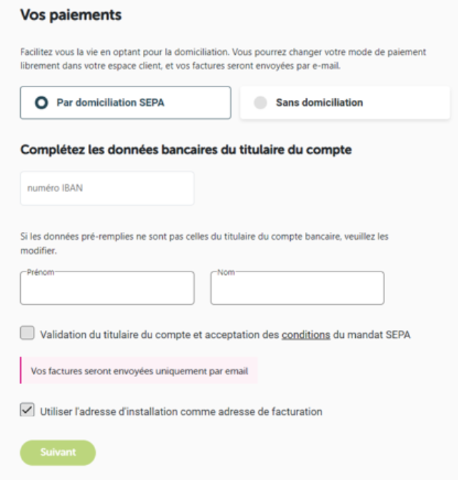Uncheck the billing address same as installation checkbox
The image size is (458, 480).
(x=27, y=410)
